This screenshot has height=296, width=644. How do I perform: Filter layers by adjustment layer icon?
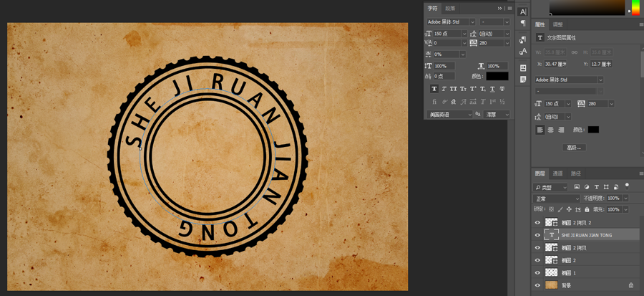[x=587, y=186]
